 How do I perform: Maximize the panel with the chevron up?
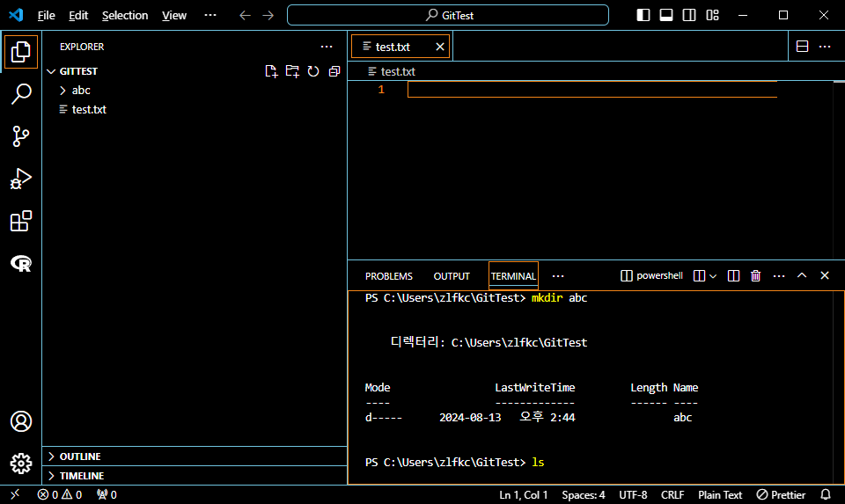coord(802,275)
